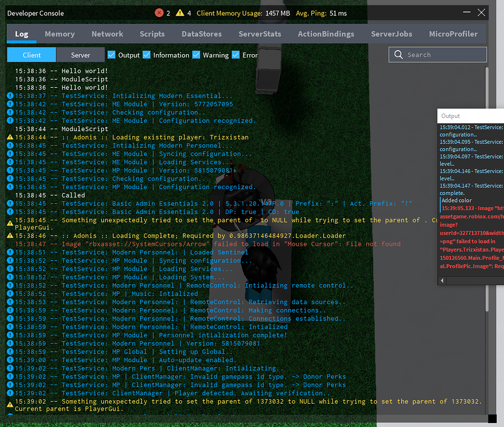Switch to the Server log view
The height and width of the screenshot is (427, 504).
coord(80,55)
